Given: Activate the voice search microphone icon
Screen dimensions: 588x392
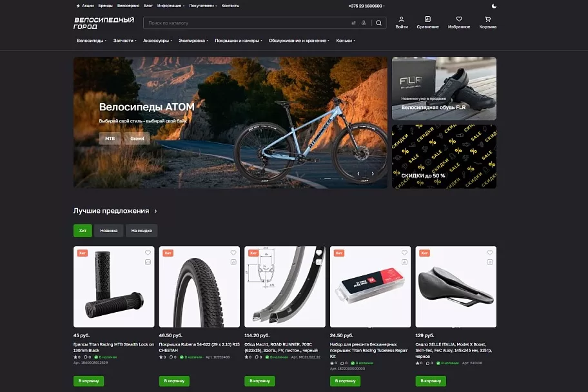Looking at the screenshot, I should (x=364, y=23).
